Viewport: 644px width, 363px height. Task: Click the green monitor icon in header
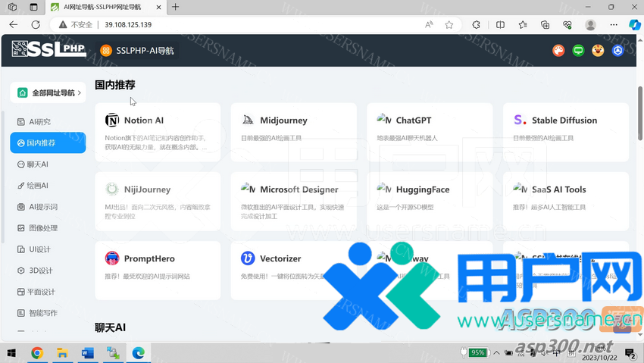point(578,51)
